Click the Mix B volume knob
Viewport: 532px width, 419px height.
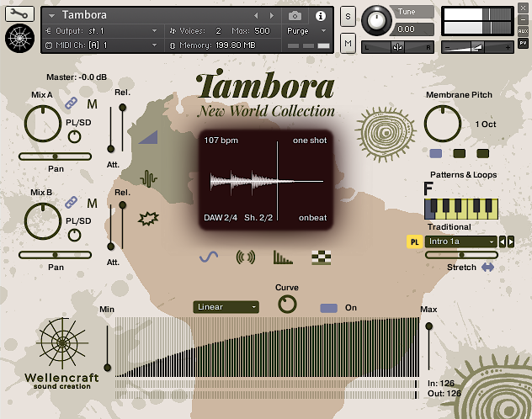[x=43, y=221]
